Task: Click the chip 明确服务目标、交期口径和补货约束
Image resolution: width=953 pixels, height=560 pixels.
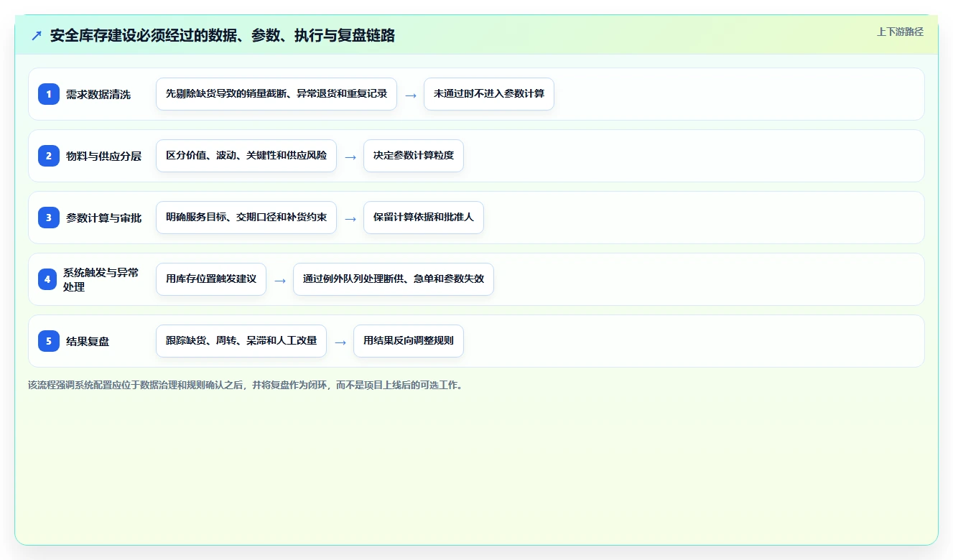Action: coord(246,218)
